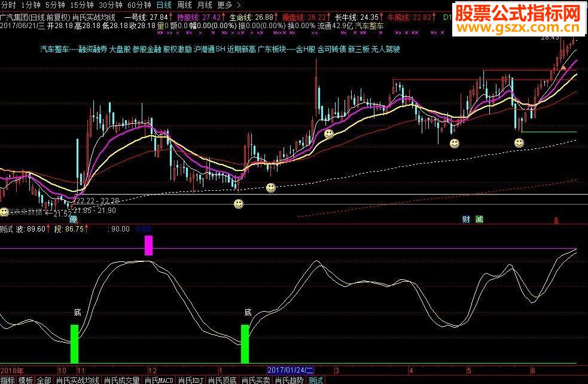
Task: Click the 持股线: 27.42 value
Action: coord(201,17)
